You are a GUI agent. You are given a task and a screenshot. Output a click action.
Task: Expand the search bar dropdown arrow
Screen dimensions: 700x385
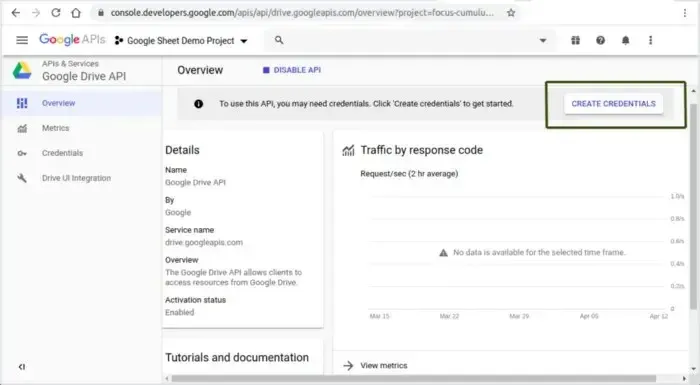point(543,40)
